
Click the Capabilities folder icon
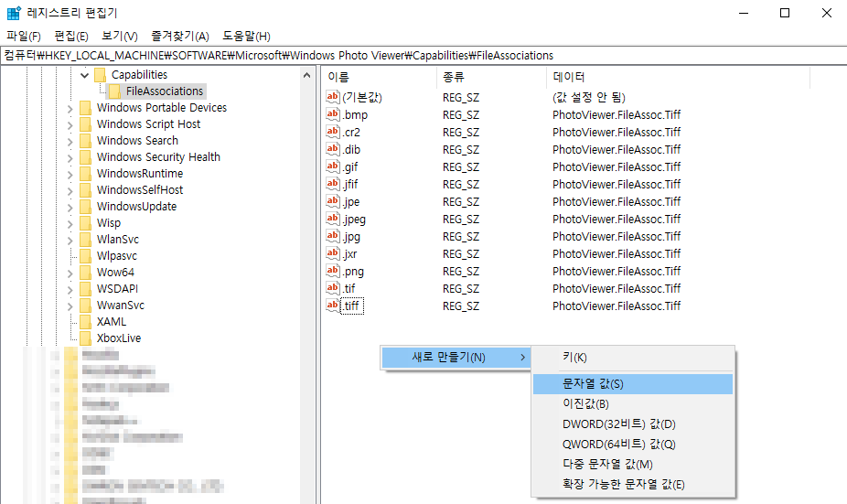point(100,74)
